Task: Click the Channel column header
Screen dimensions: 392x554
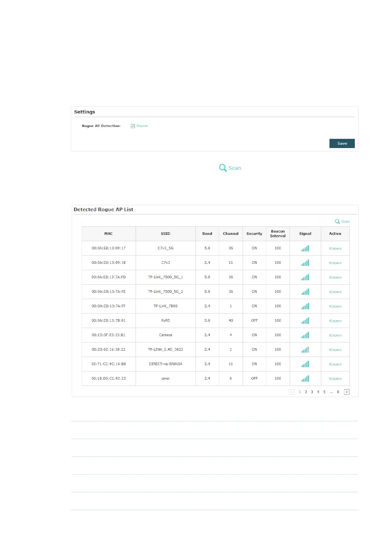Action: [231, 234]
